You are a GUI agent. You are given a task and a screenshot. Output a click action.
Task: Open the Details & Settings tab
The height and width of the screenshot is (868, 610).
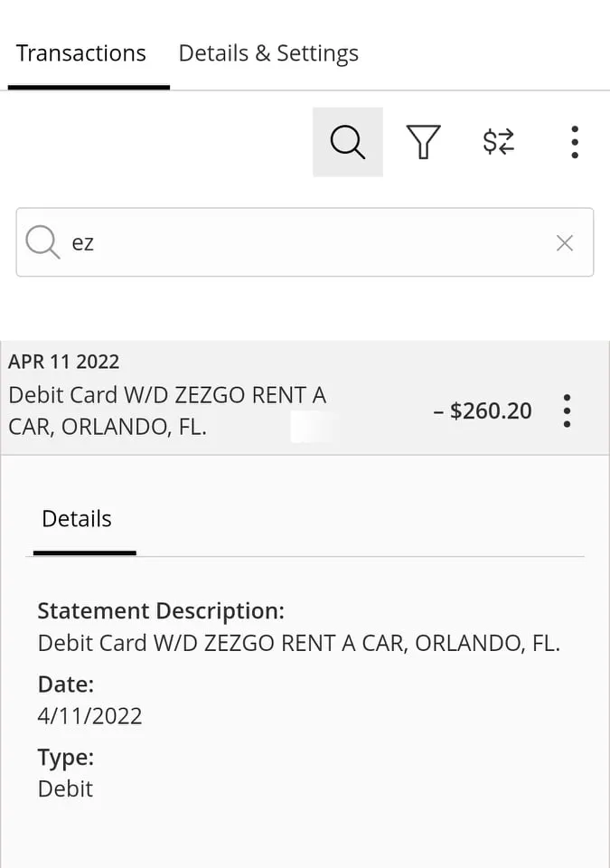coord(268,53)
